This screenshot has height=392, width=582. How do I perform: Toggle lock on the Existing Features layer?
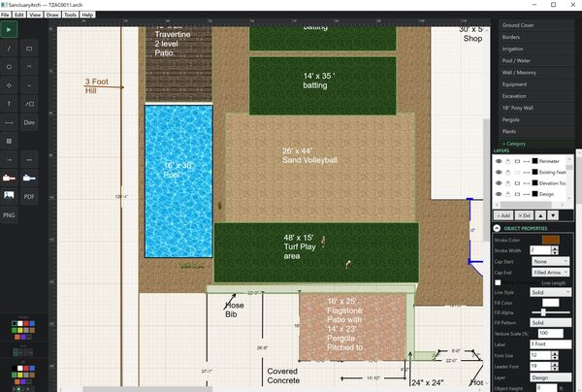(x=507, y=173)
